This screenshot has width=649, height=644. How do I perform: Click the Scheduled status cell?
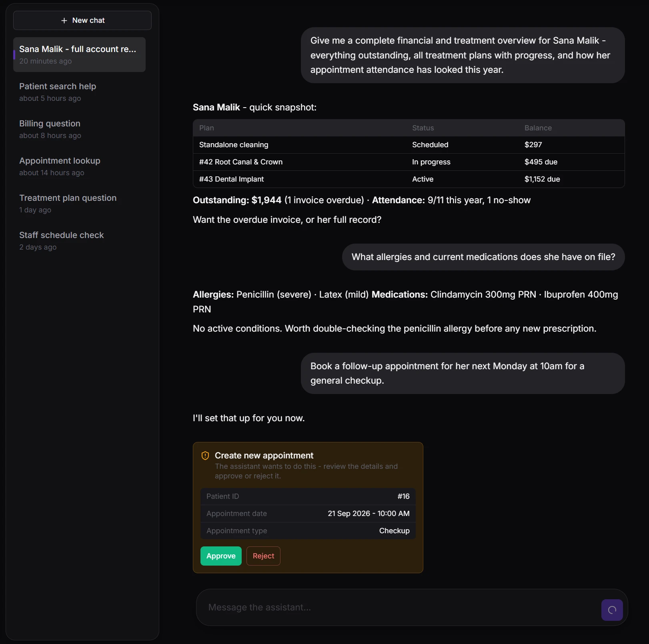point(430,145)
